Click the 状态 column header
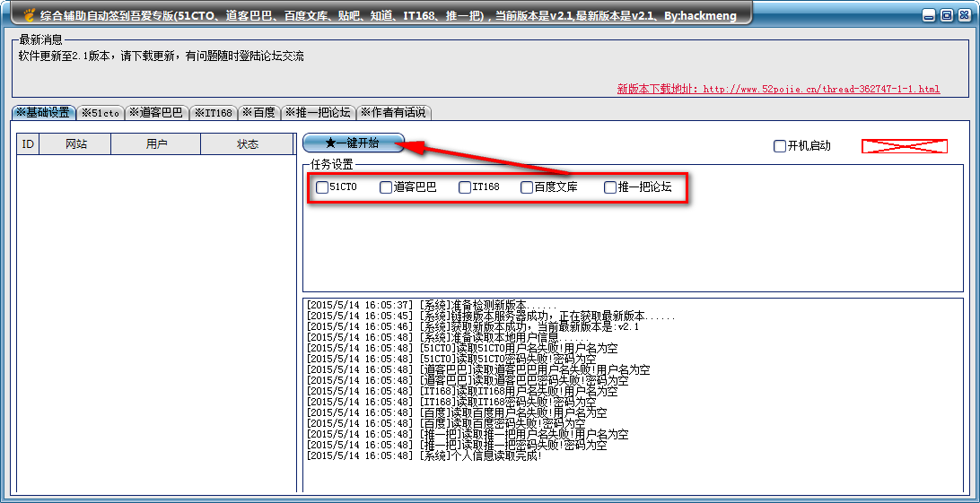The image size is (980, 503). point(247,144)
